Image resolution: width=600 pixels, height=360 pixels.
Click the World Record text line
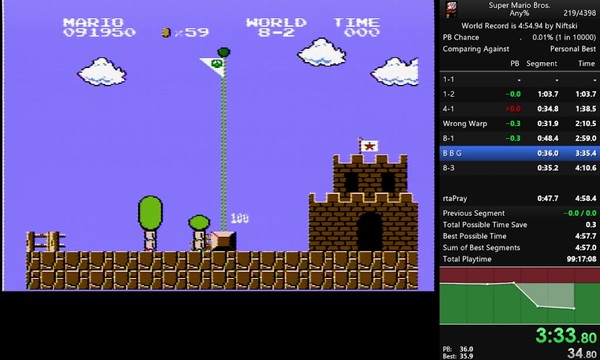tap(519, 26)
